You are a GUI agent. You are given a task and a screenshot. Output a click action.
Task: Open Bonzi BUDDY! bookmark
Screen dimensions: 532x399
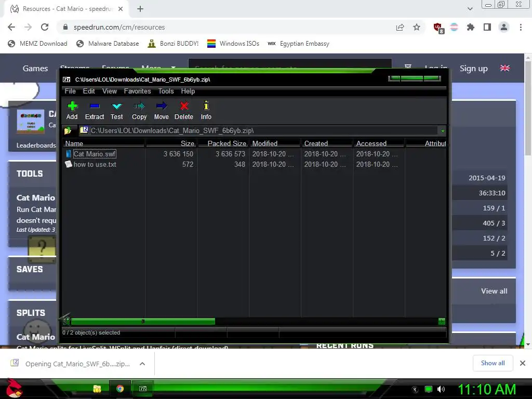[174, 44]
